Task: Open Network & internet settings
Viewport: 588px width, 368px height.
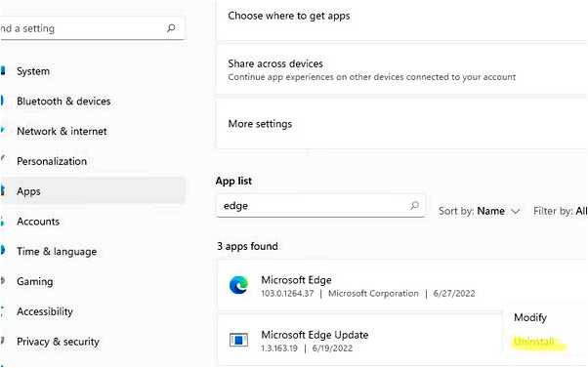Action: 62,131
